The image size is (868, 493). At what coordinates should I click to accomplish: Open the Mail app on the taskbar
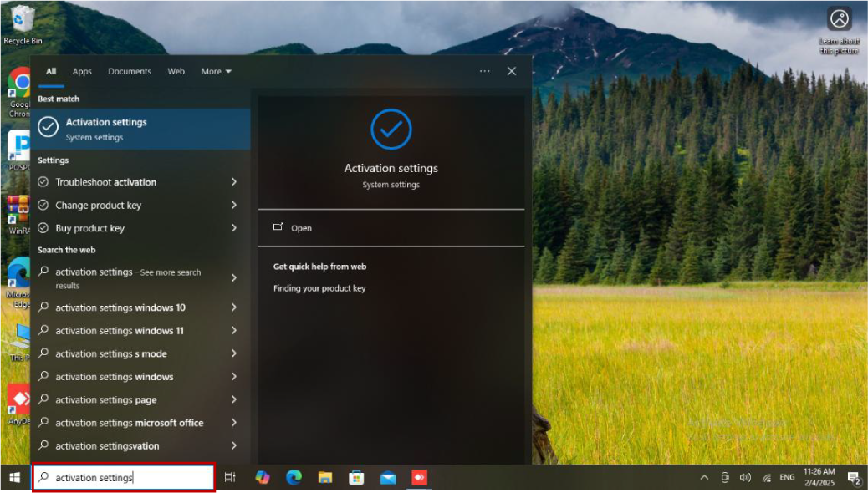click(x=388, y=478)
